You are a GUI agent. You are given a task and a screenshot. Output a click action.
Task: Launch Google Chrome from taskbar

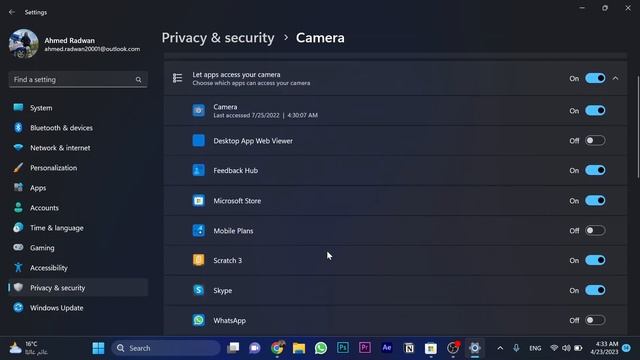277,348
